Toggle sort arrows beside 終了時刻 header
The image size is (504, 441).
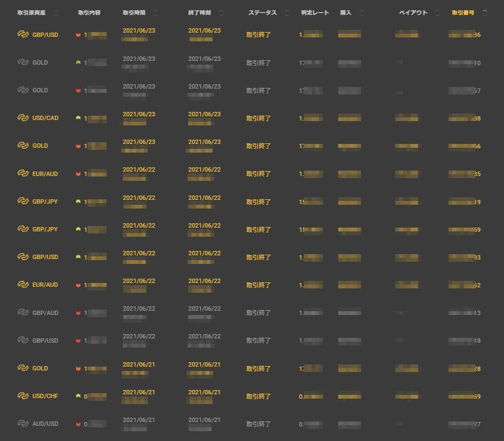(221, 13)
